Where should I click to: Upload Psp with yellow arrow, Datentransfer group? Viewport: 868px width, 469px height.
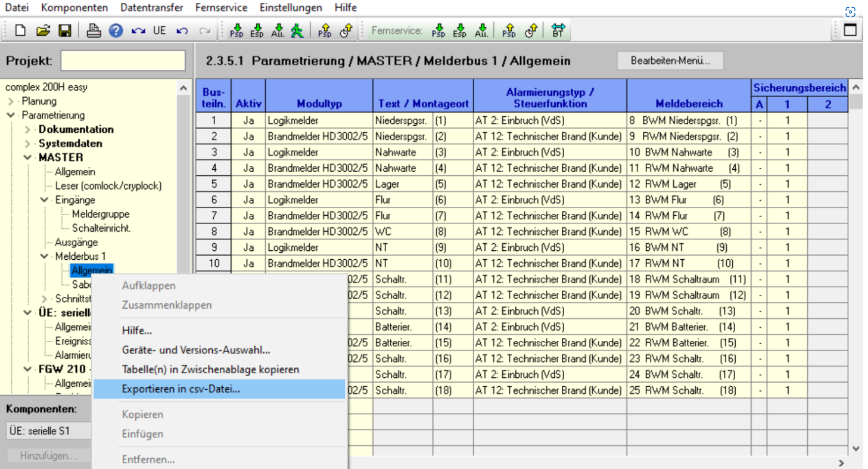pos(325,30)
